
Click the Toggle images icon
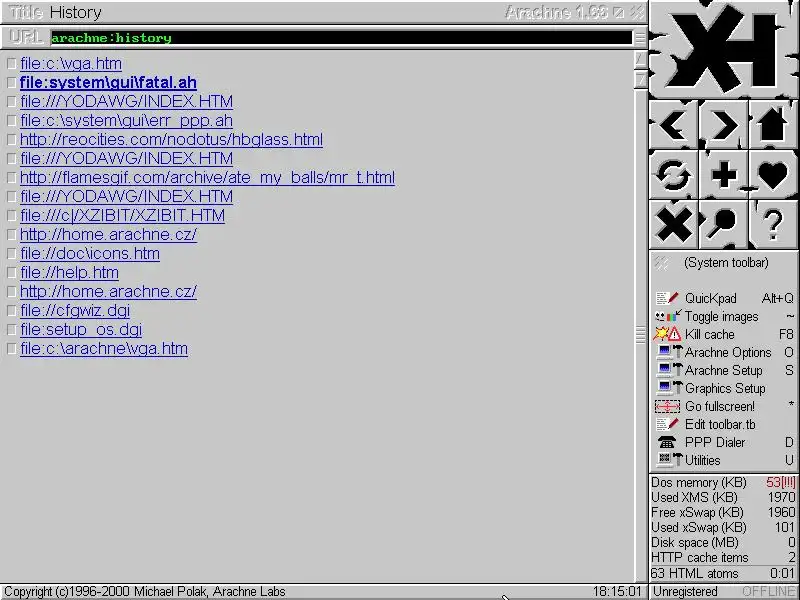pyautogui.click(x=668, y=316)
